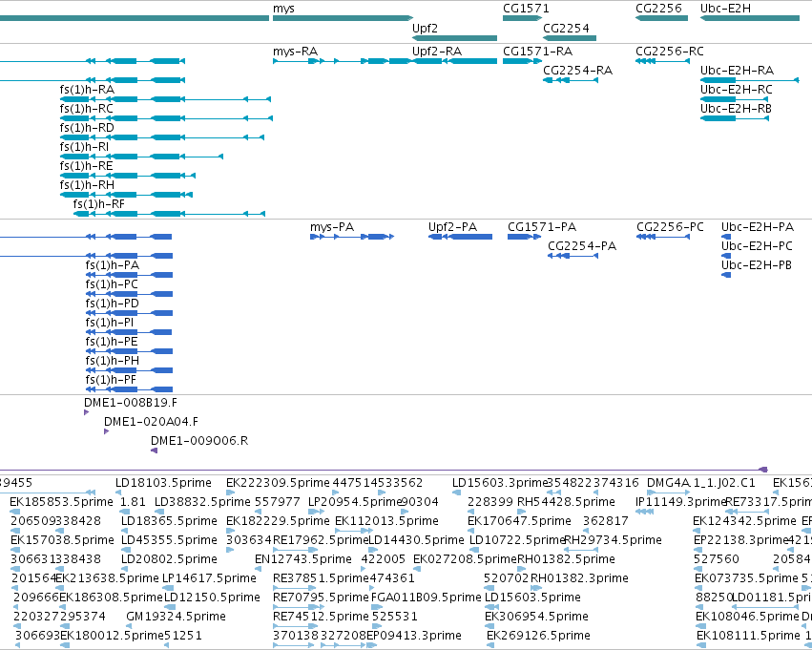Screen dimensions: 812x650
Task: Select the EK306954.5prime EST label
Action: (536, 617)
